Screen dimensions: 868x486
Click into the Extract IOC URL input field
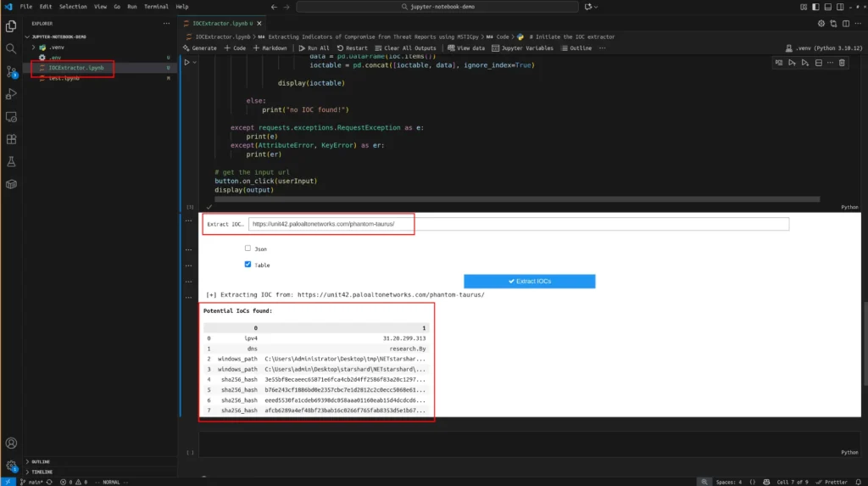point(519,224)
